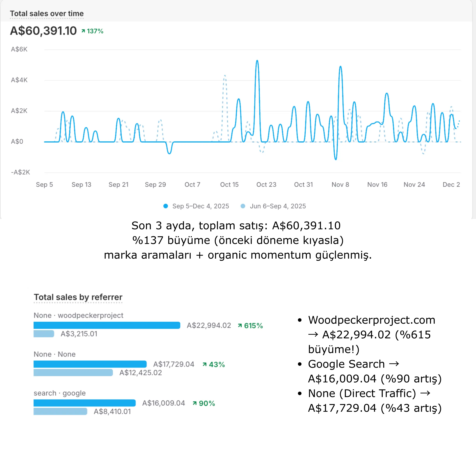The image size is (476, 476).
Task: Select the search · google current period bar
Action: (84, 403)
